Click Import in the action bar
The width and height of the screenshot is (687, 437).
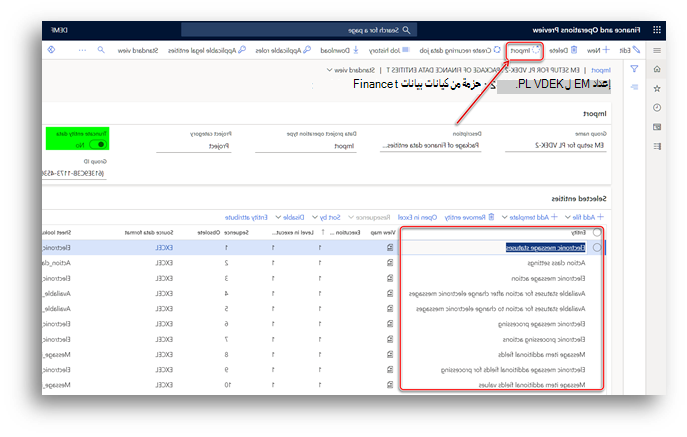525,51
